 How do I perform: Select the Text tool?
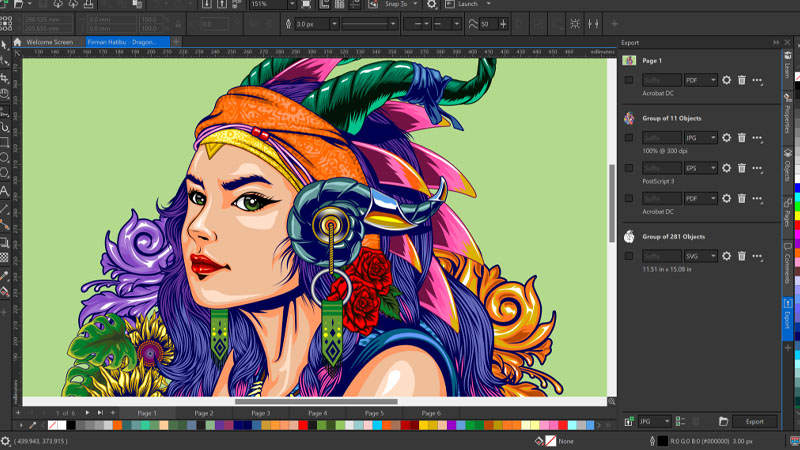5,190
